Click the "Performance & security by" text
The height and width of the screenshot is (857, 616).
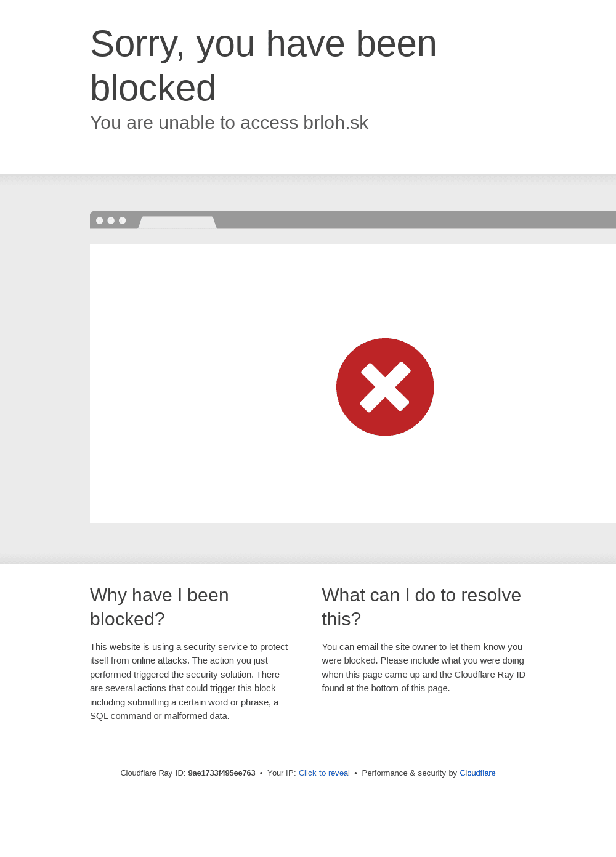click(x=409, y=773)
